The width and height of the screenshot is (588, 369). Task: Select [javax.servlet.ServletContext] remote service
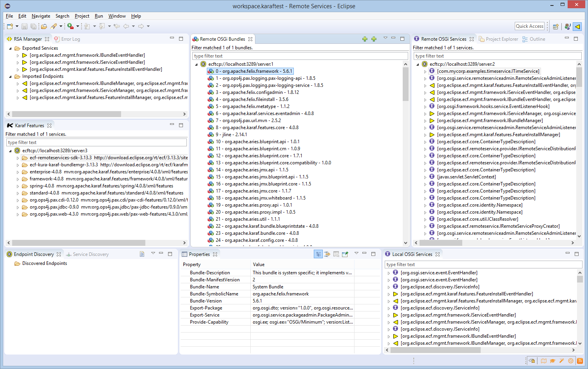(x=462, y=177)
